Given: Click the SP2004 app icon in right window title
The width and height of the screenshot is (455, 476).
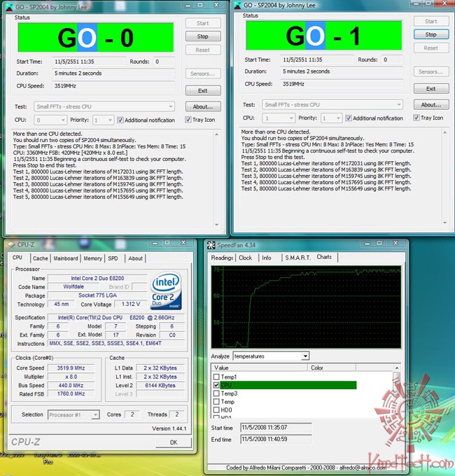Looking at the screenshot, I should click(238, 5).
